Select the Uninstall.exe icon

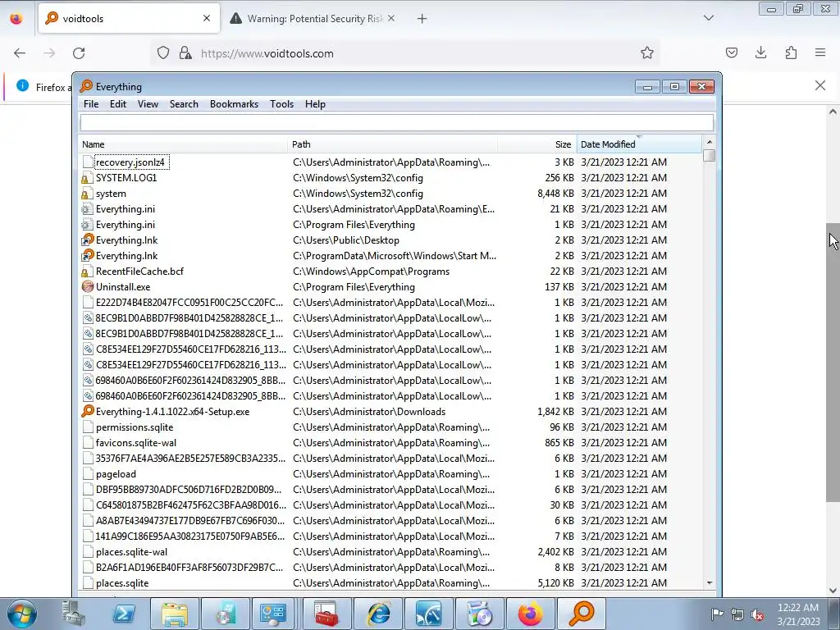pyautogui.click(x=87, y=286)
